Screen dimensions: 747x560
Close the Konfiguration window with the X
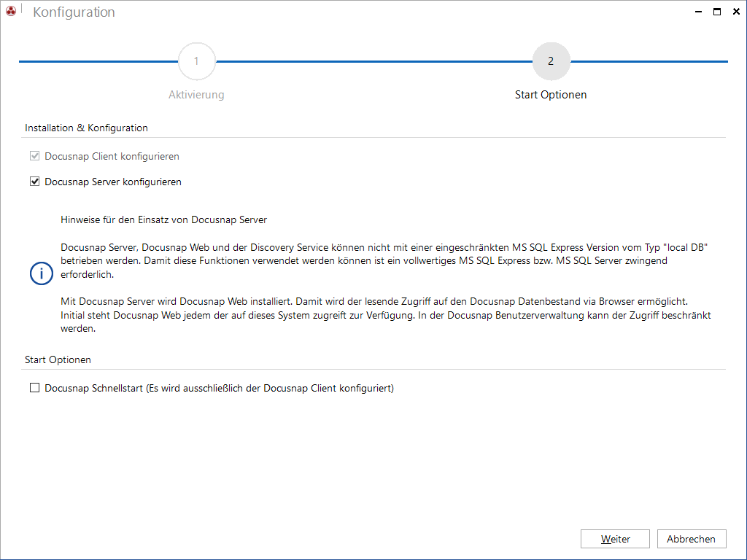pyautogui.click(x=736, y=12)
